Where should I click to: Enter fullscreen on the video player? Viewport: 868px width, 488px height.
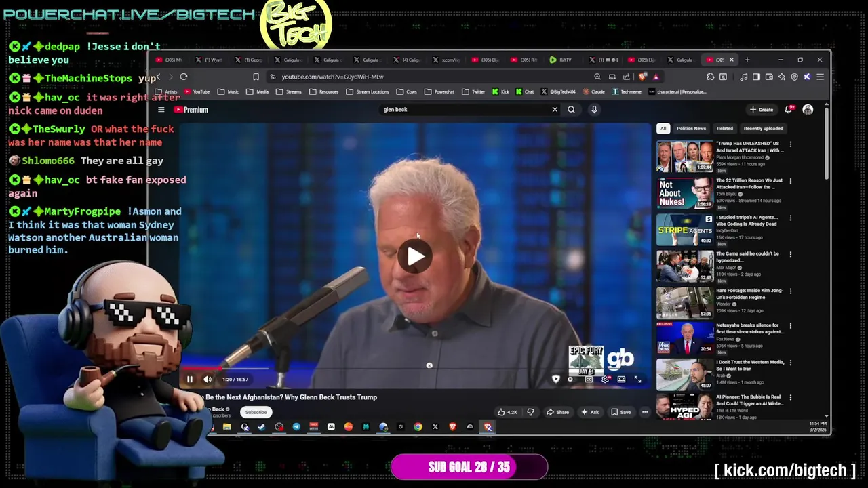click(x=637, y=380)
